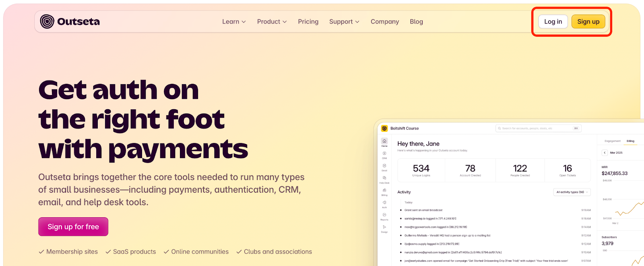Click the nunzia.deruvo@gmail.com logged in entry

[453, 252]
